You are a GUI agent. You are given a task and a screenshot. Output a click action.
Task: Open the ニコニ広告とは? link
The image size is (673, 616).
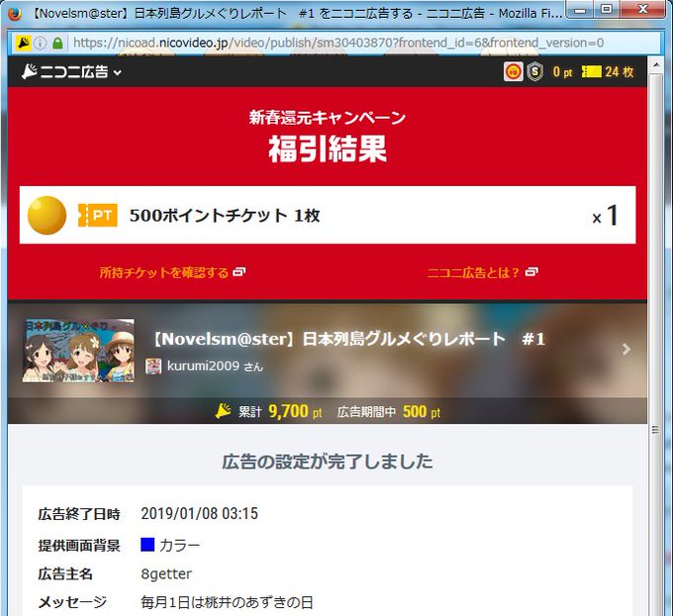point(473,272)
